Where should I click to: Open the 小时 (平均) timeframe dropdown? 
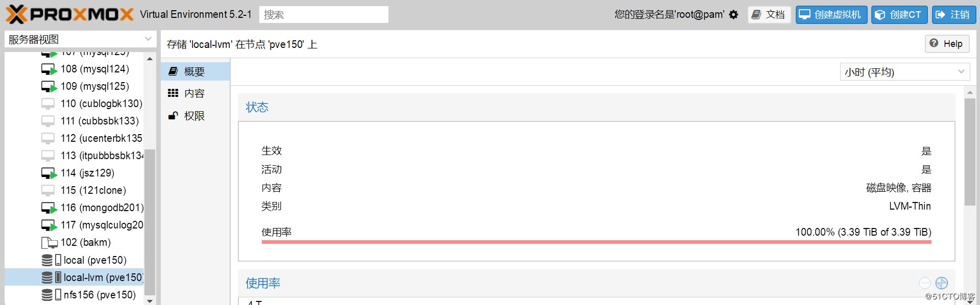pos(905,72)
